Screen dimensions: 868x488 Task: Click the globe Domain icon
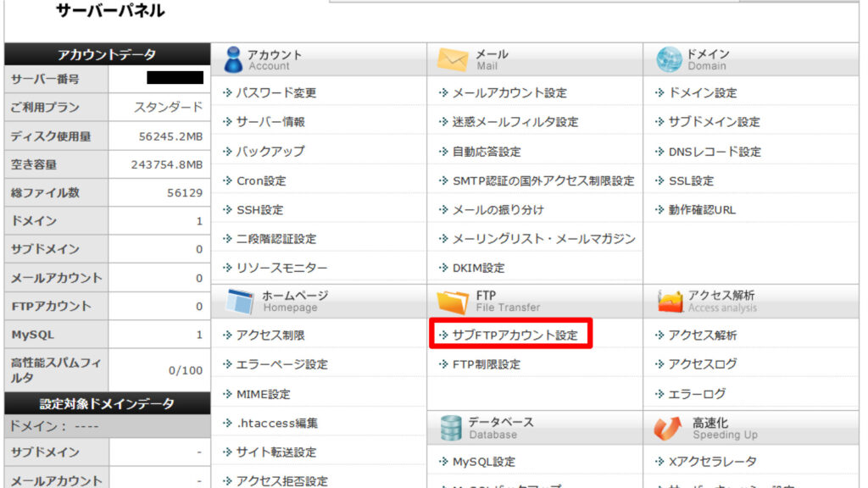[x=669, y=59]
